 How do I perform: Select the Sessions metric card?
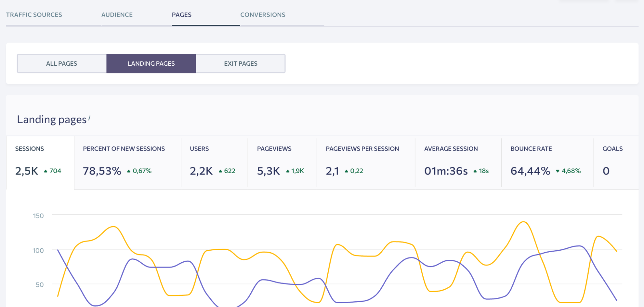click(40, 163)
